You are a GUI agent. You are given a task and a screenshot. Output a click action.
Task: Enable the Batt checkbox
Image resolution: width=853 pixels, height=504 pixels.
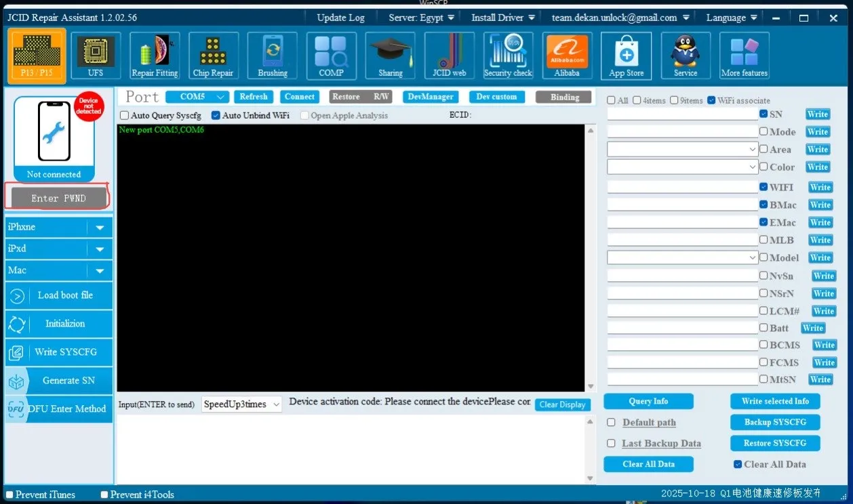coord(763,328)
